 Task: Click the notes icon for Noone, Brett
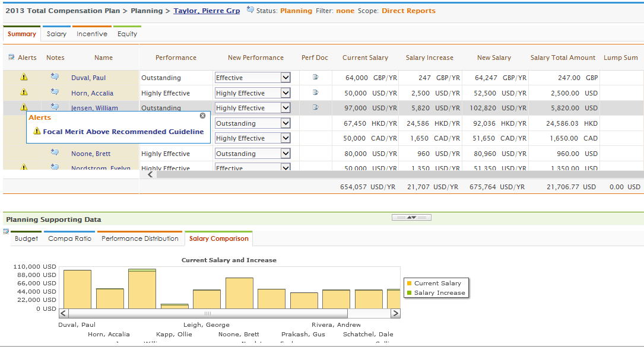pyautogui.click(x=55, y=152)
